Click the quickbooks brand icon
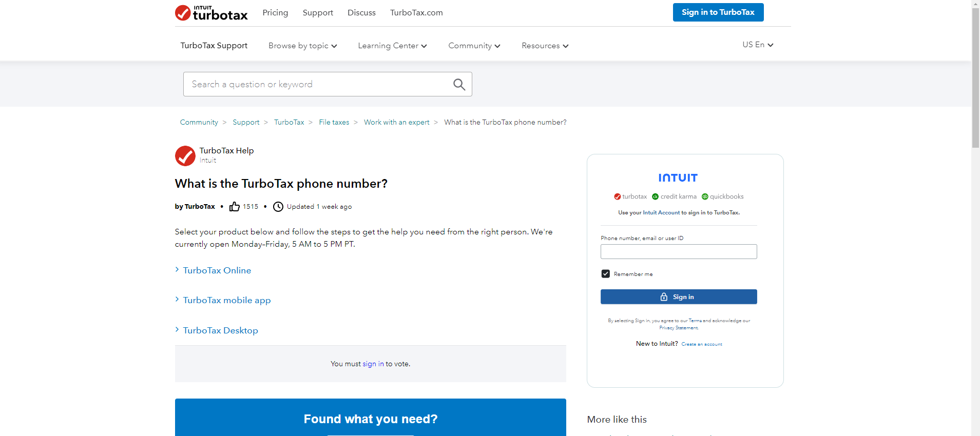This screenshot has width=980, height=436. tap(705, 196)
